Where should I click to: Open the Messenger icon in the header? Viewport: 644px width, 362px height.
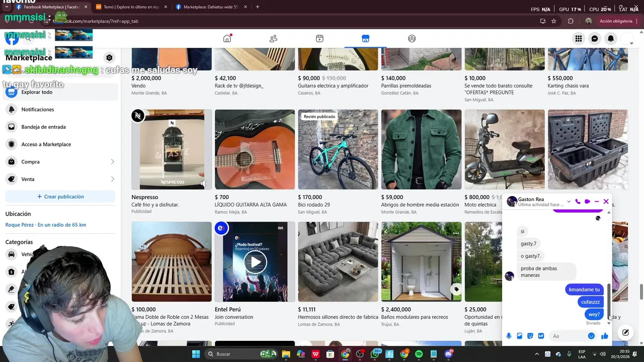(x=595, y=39)
